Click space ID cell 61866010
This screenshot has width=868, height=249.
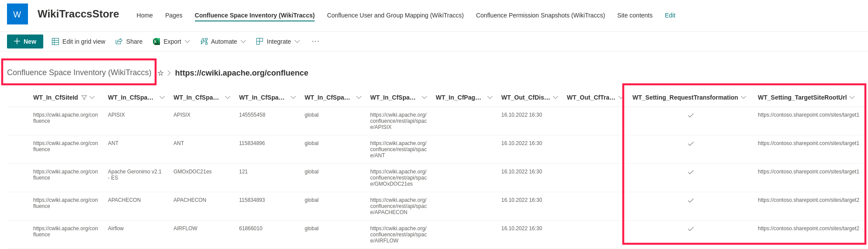coord(251,228)
